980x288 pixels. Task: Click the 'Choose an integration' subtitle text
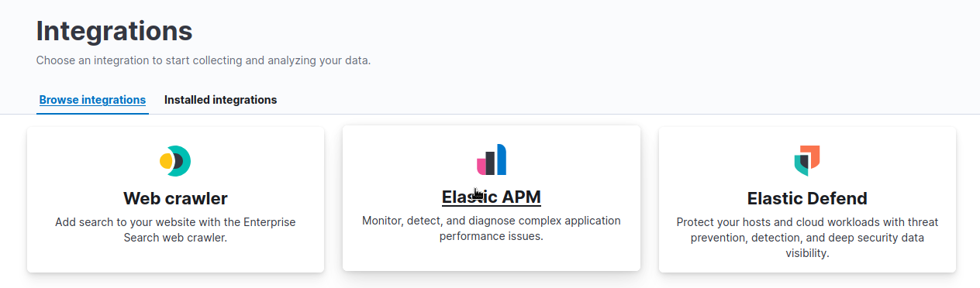203,60
